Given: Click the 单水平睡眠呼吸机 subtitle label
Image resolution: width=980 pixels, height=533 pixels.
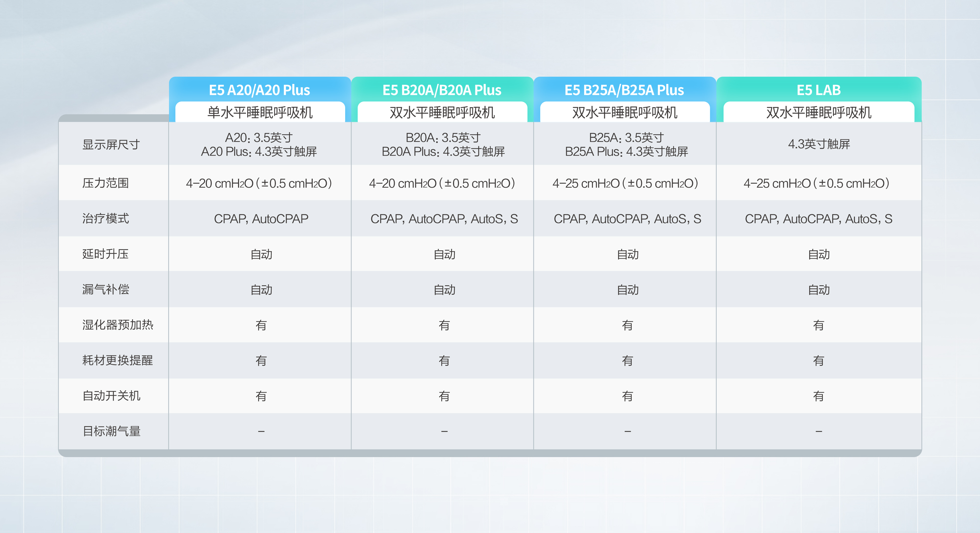Looking at the screenshot, I should (260, 113).
